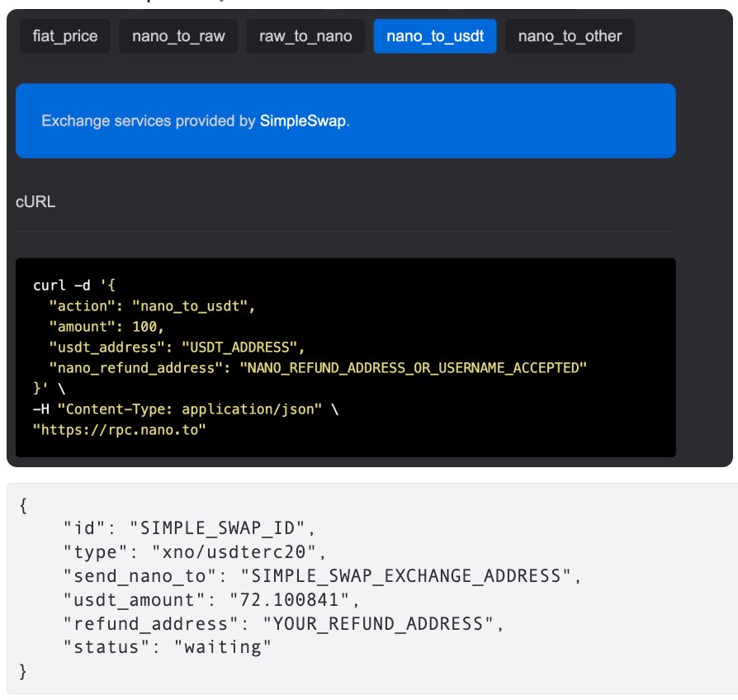Click the https://rpc.nano.to URL text
This screenshot has height=700, width=738.
pos(119,430)
